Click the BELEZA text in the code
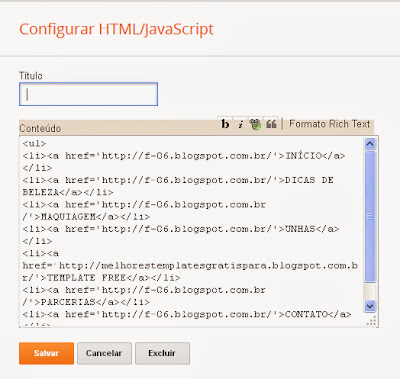Viewport: 400px width, 379px height. [40, 192]
